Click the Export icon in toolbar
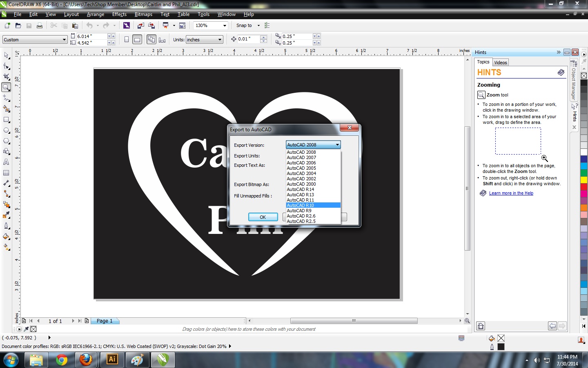Screen dimensions: 588x368 pos(151,25)
